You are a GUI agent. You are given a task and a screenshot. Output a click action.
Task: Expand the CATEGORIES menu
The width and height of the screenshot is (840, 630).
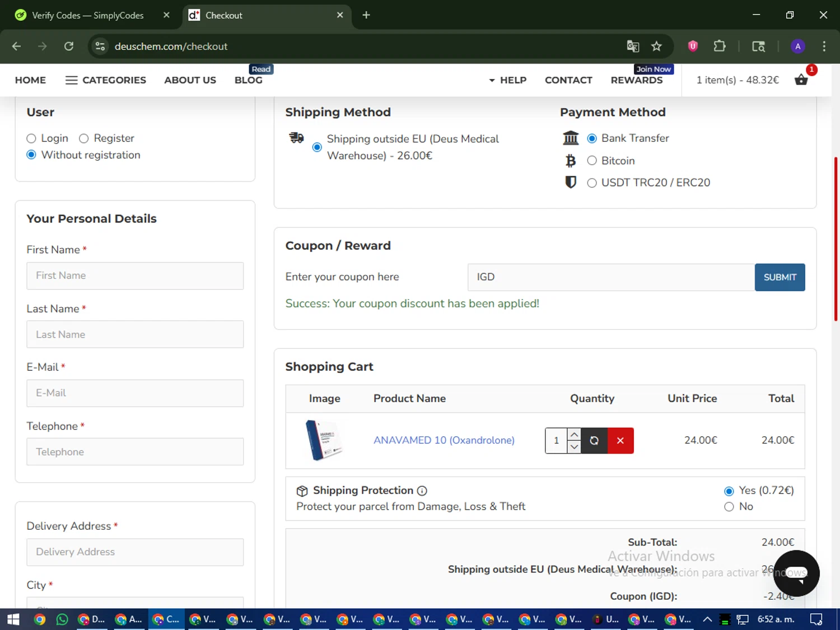tap(105, 80)
